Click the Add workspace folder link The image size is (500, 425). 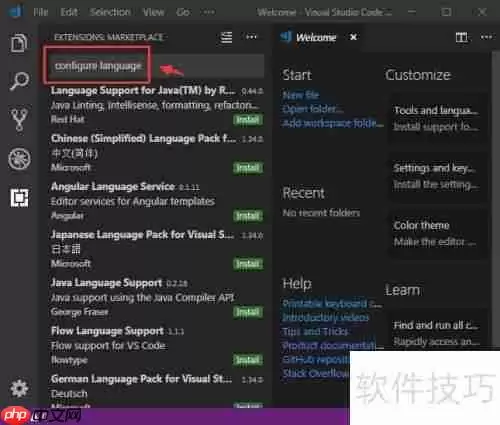click(x=333, y=123)
